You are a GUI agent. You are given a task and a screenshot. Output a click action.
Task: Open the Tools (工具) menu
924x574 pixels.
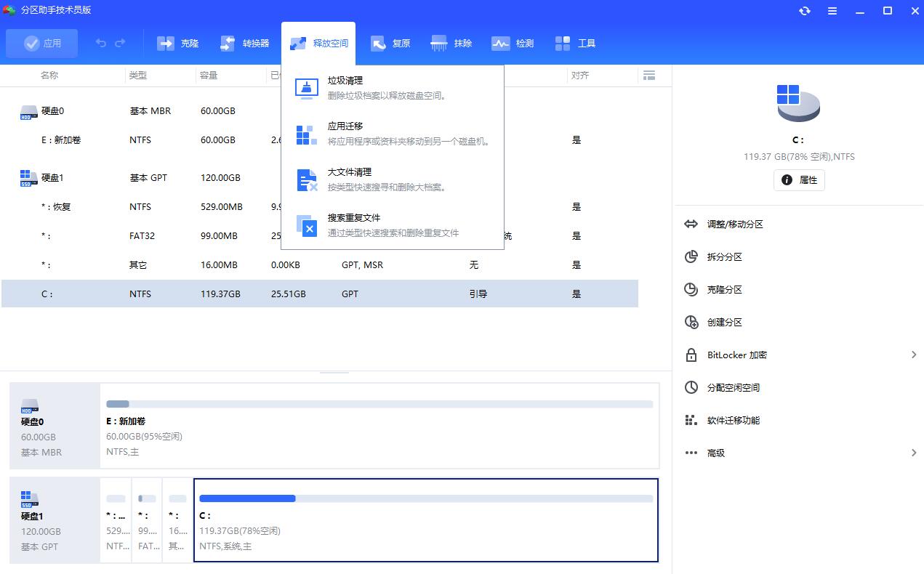(x=575, y=44)
